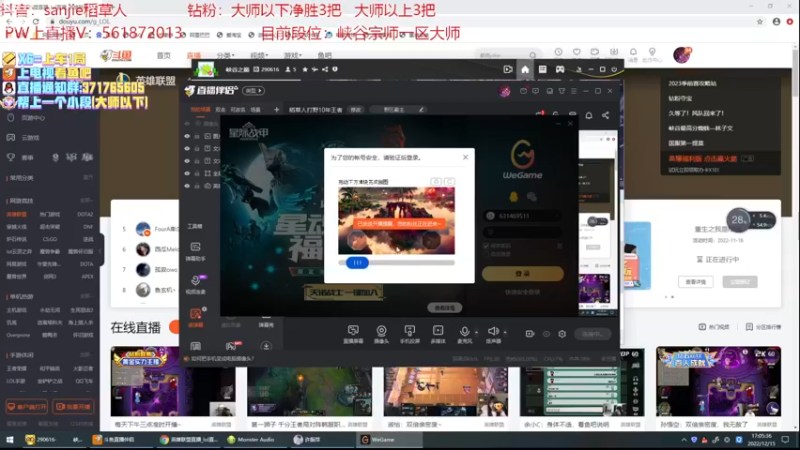Click the record camera icon left of the gear

click(530, 334)
